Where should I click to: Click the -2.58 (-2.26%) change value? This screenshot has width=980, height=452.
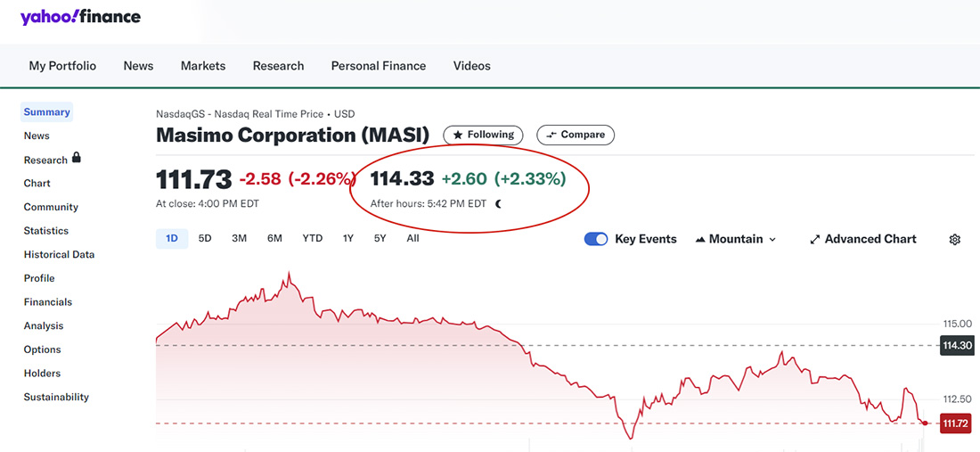298,179
